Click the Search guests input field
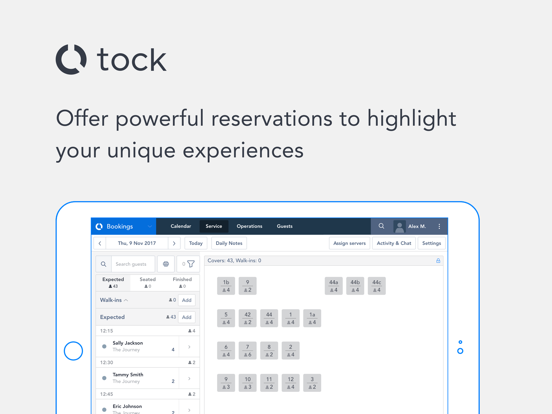 (x=133, y=264)
